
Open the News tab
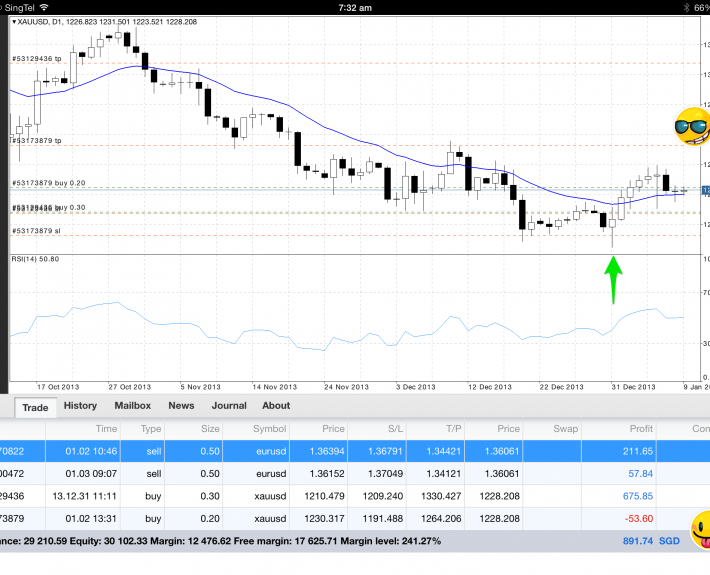pyautogui.click(x=181, y=406)
